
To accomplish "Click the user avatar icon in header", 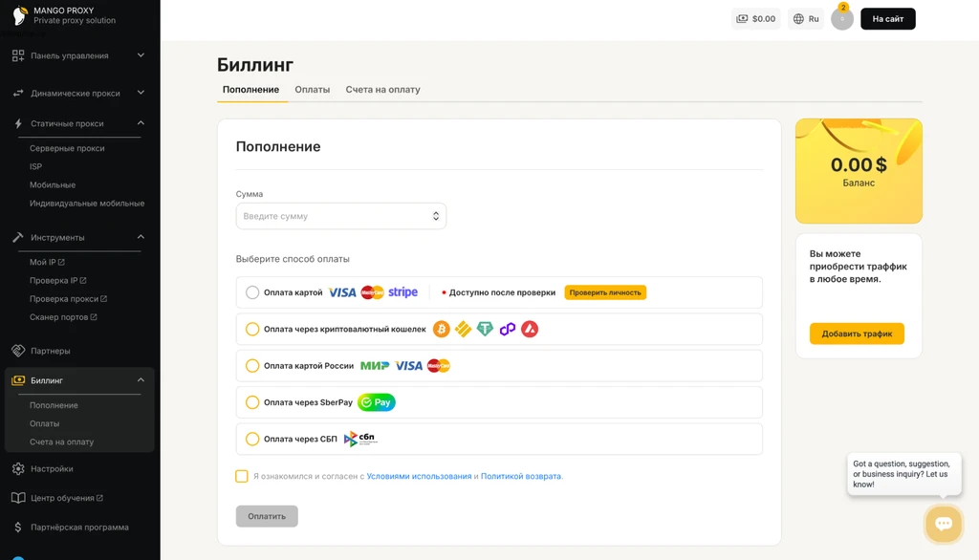I will click(841, 19).
